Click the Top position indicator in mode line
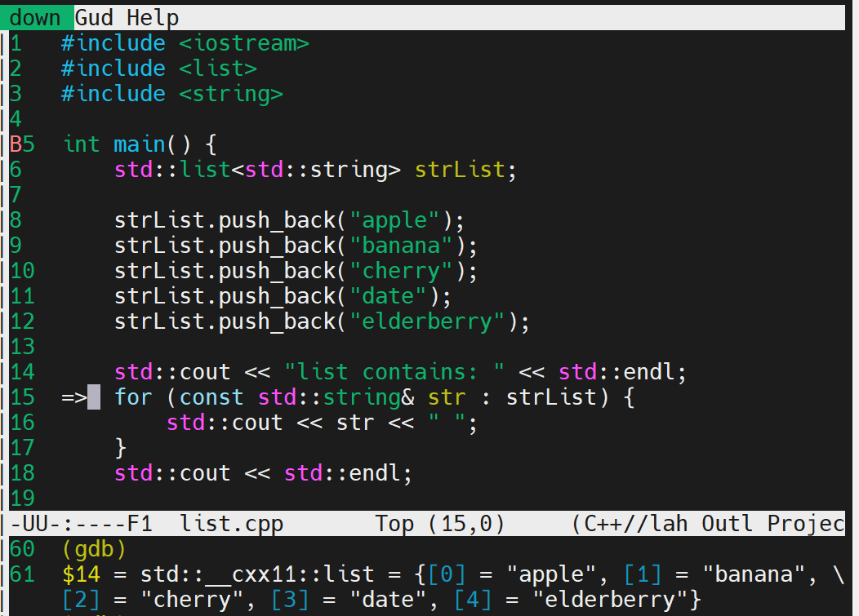The image size is (859, 616). 394,524
